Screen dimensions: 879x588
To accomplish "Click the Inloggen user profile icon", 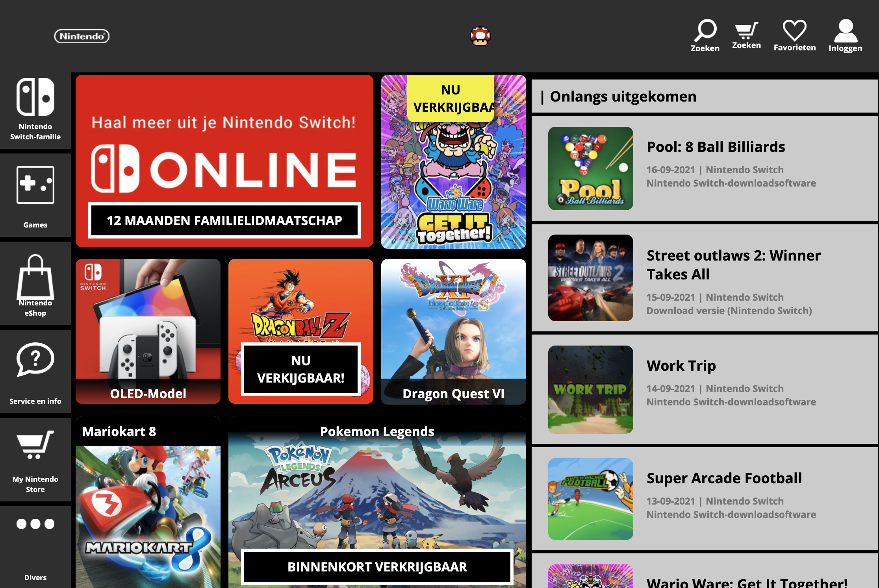I will 845,31.
